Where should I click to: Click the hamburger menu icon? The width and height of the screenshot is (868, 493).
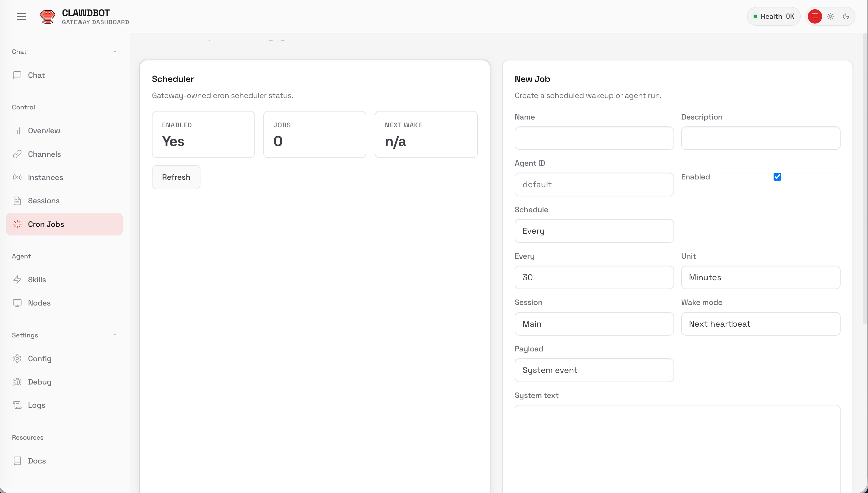pos(21,16)
